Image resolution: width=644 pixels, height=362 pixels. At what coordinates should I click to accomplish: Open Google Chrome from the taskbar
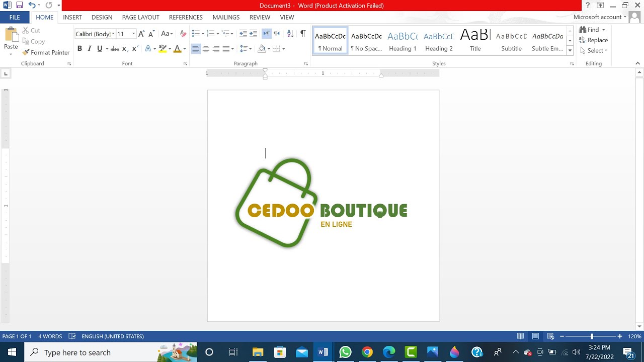(367, 352)
